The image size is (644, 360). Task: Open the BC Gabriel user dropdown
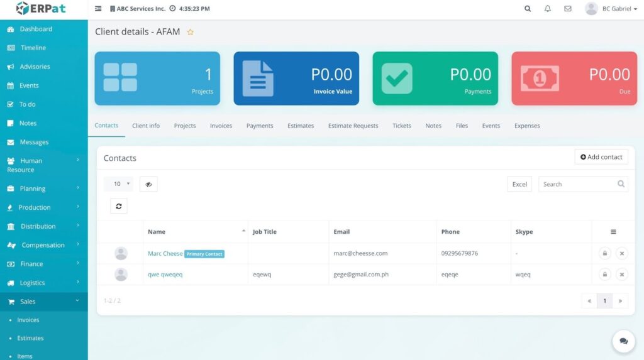click(611, 9)
